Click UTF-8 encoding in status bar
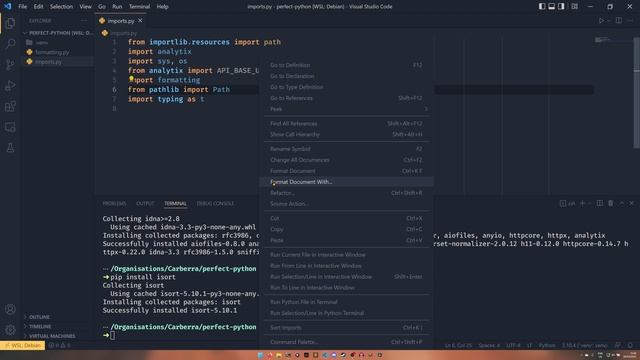640x360 pixels. click(x=513, y=345)
